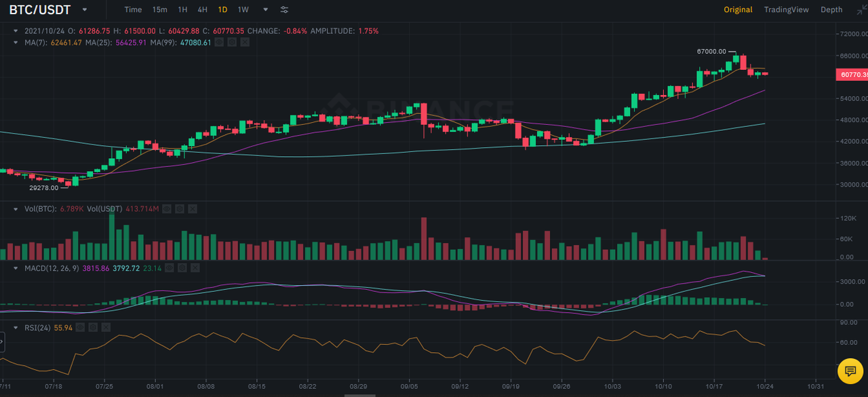
Task: Remove the MA indicator with X
Action: click(245, 42)
